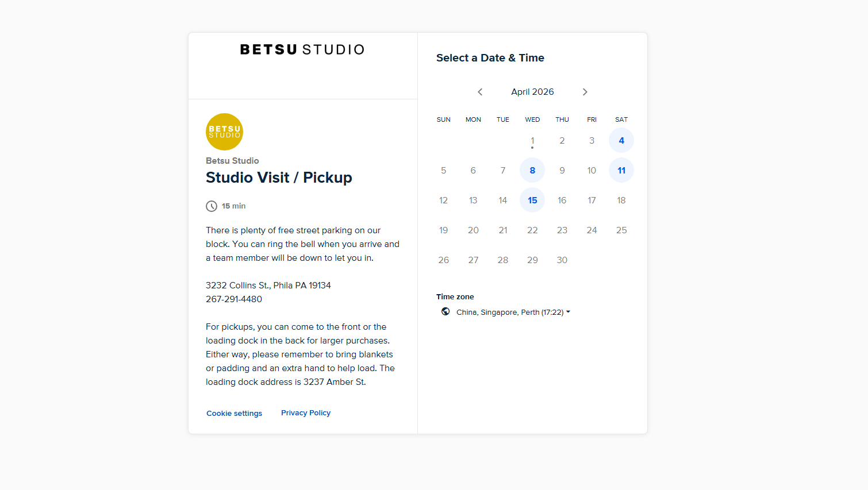Open the time zone dropdown
This screenshot has width=868, height=490.
tap(513, 312)
